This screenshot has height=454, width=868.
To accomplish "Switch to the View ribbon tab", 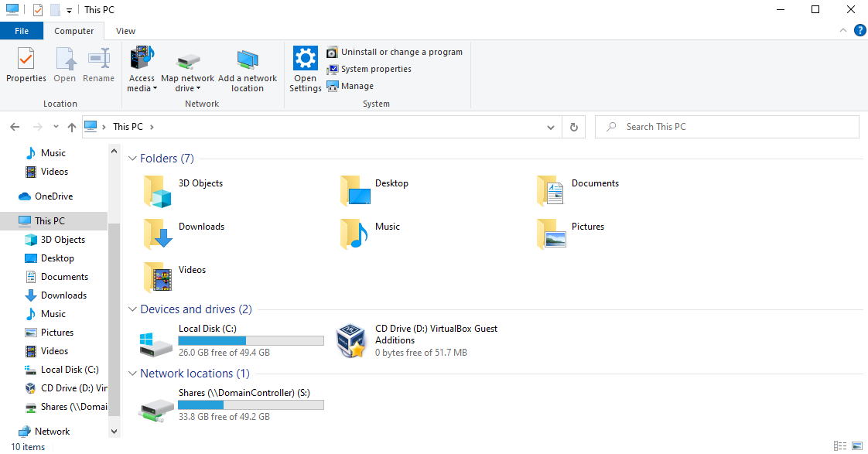I will click(x=125, y=31).
